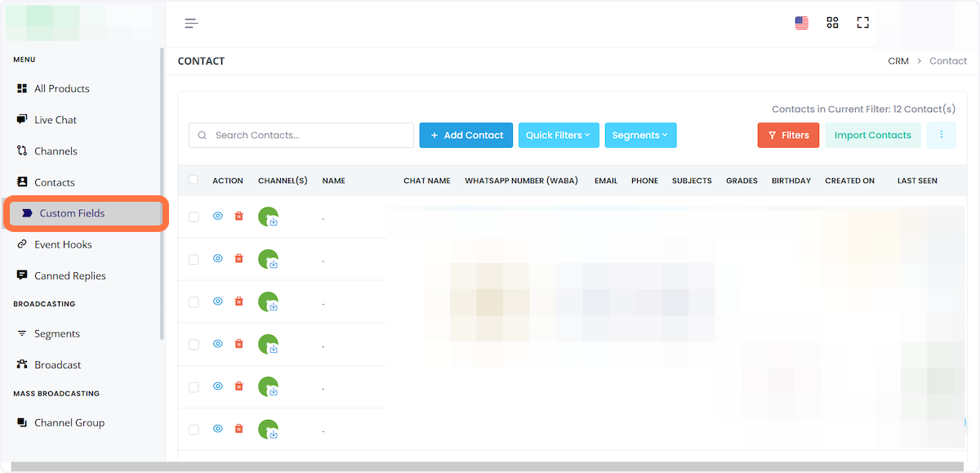Delete second contact with trash icon
This screenshot has height=473, width=980.
tap(239, 258)
